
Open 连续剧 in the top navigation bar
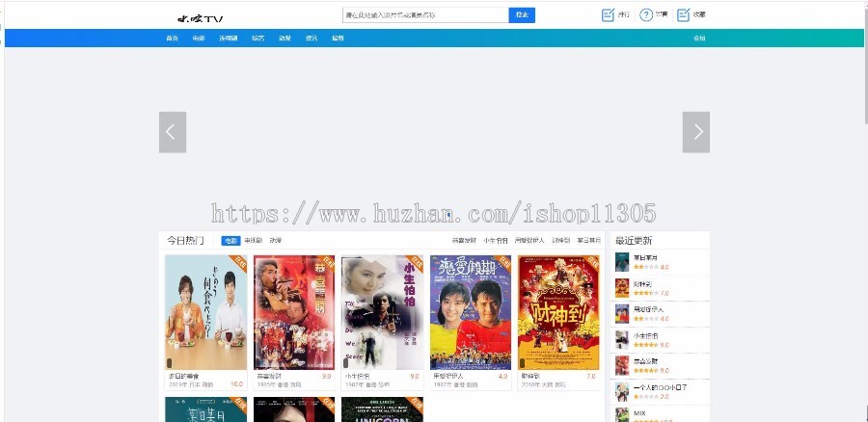(x=228, y=39)
